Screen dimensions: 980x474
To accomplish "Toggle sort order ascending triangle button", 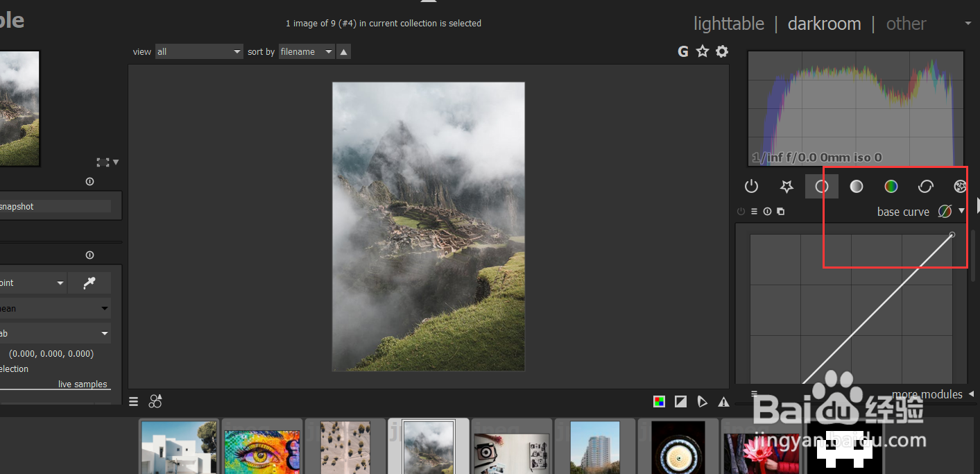I will tap(344, 51).
